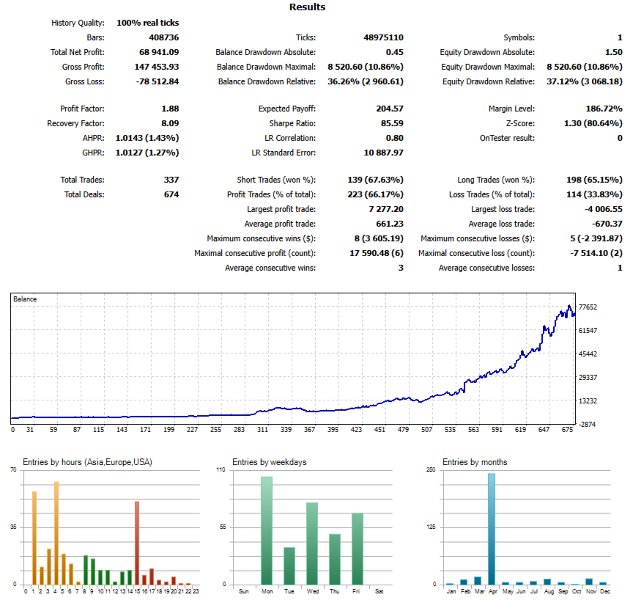Click the Total Deals value 674
This screenshot has width=633, height=600.
171,195
